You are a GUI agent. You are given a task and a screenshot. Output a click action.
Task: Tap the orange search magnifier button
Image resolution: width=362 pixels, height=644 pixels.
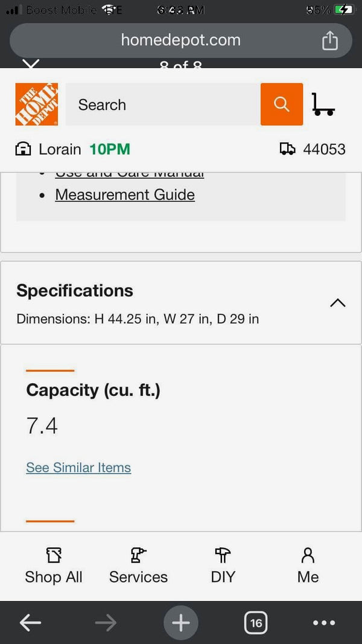tap(282, 104)
